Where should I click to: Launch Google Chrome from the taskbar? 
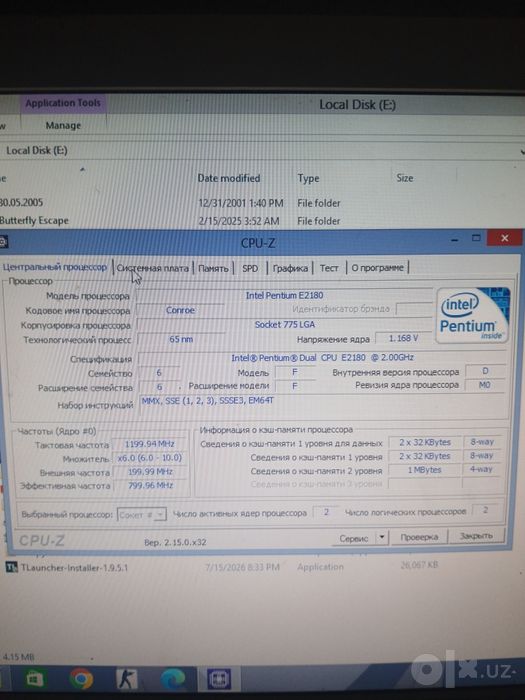point(81,679)
